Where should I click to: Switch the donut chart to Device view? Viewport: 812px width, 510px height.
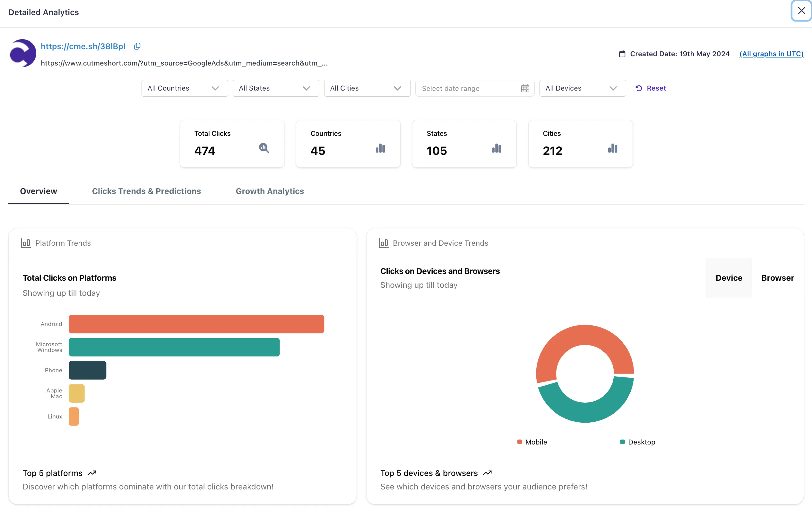[729, 278]
